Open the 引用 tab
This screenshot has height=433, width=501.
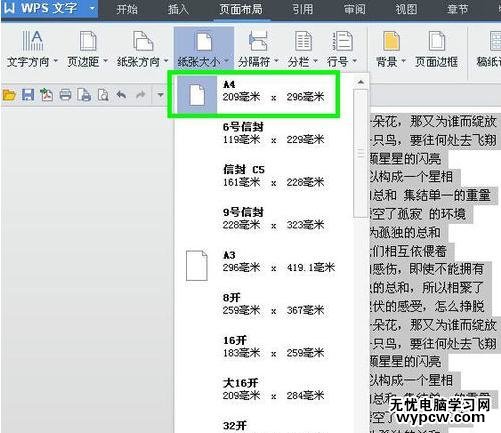[303, 9]
